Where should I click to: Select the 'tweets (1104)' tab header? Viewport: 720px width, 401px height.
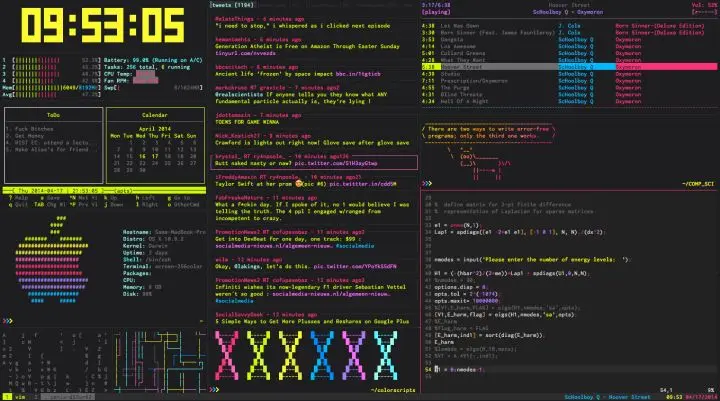coord(232,5)
